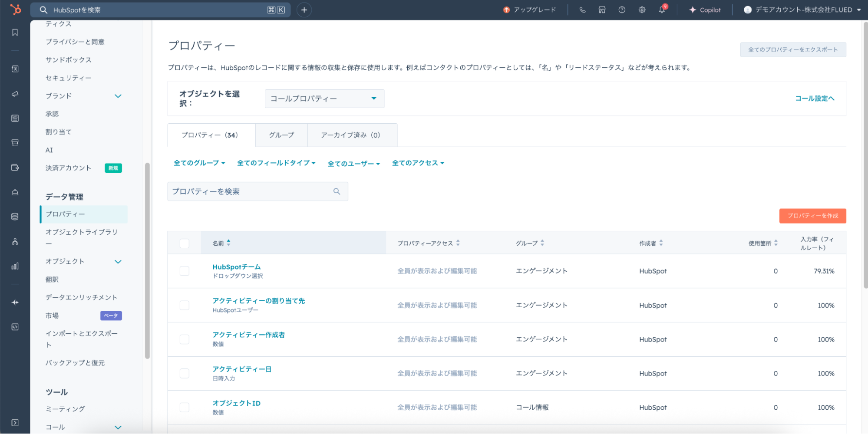This screenshot has width=868, height=434.
Task: Expand the コール sidebar section
Action: 118,427
